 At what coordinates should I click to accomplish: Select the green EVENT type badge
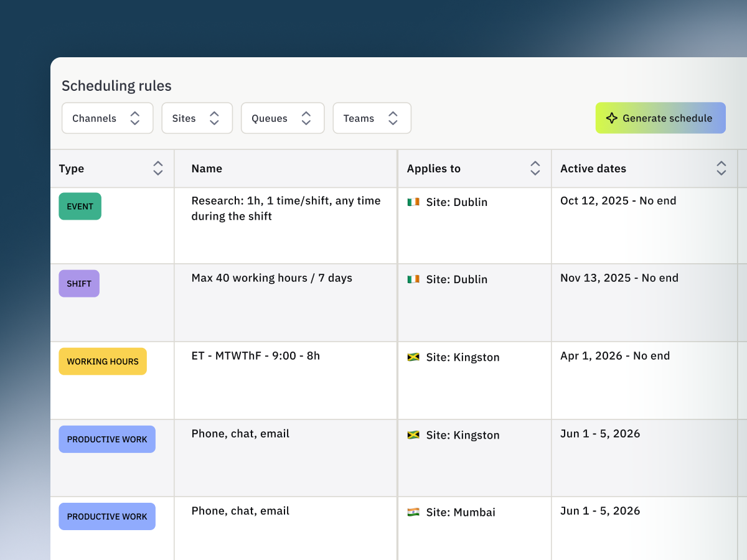80,207
